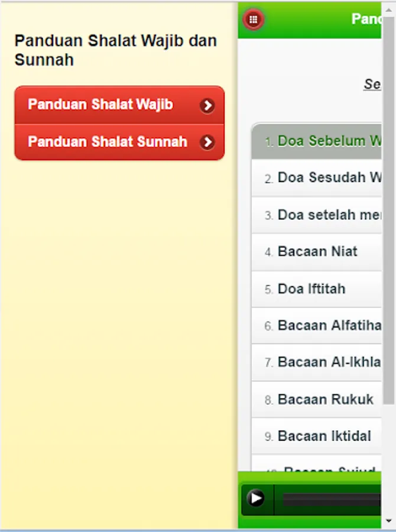Click the arrow icon beside Panduan Shalat Wajib
Image resolution: width=396 pixels, height=532 pixels.
click(207, 106)
